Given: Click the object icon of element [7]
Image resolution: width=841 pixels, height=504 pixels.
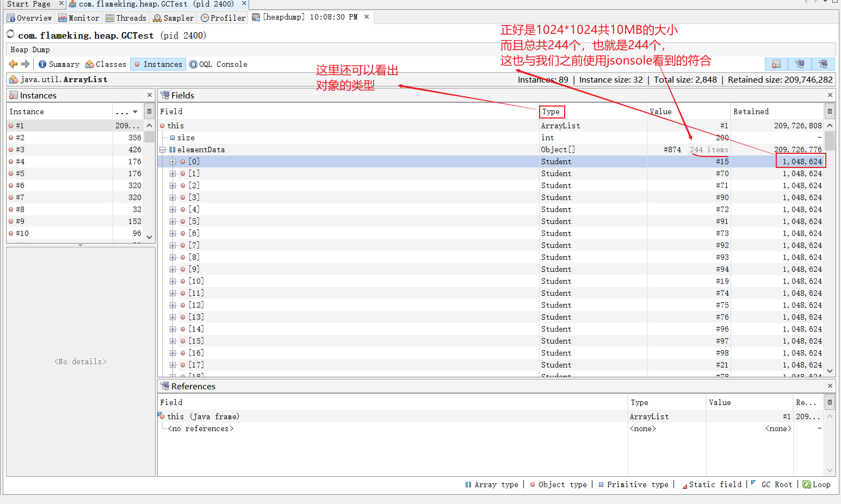Looking at the screenshot, I should pyautogui.click(x=183, y=245).
